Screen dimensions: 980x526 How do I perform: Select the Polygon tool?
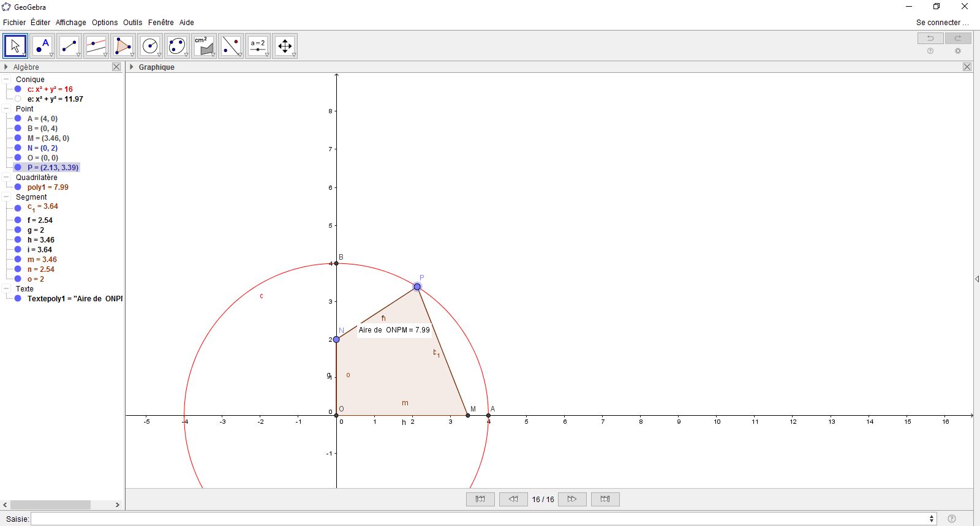(123, 46)
